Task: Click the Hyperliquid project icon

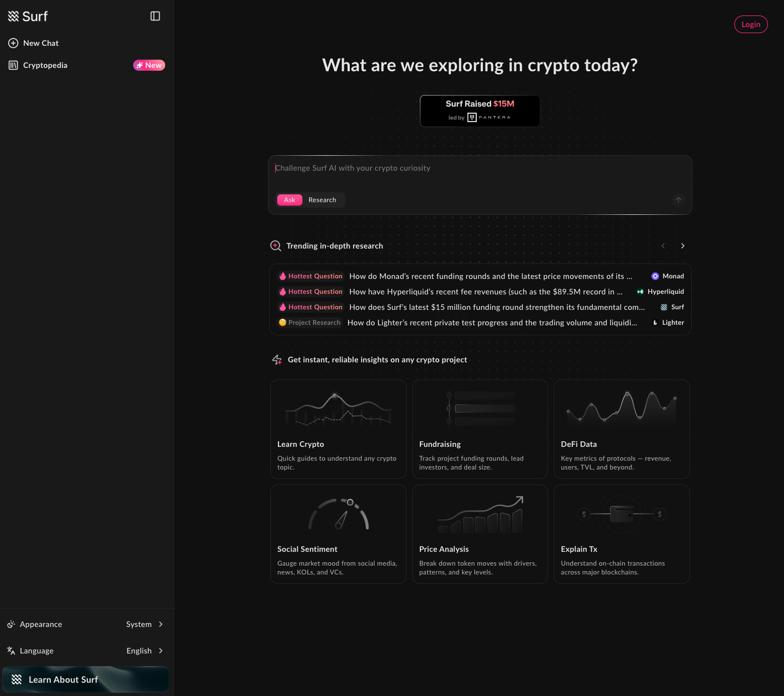Action: (640, 292)
